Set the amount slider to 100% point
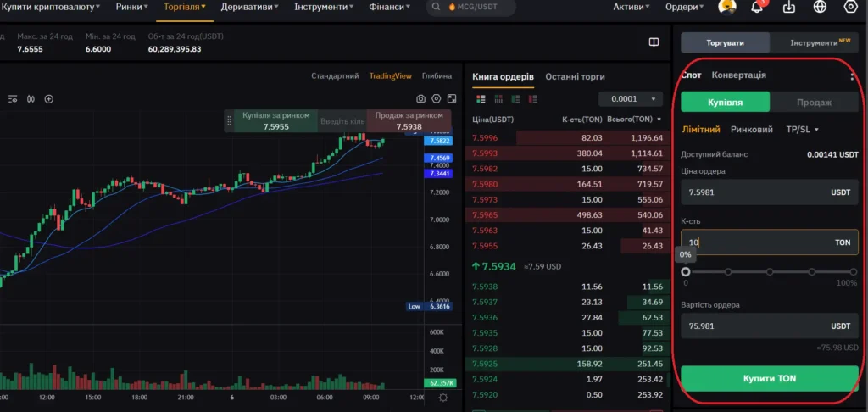The image size is (868, 412). tap(854, 272)
